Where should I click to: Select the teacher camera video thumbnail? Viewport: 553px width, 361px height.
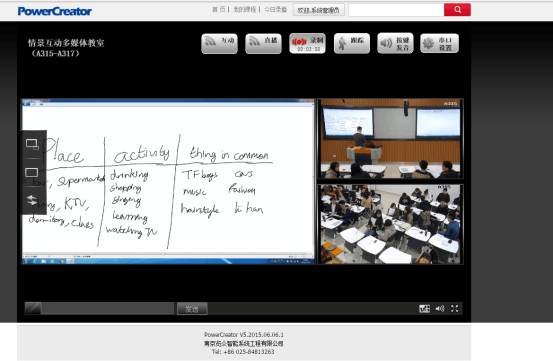pyautogui.click(x=390, y=139)
